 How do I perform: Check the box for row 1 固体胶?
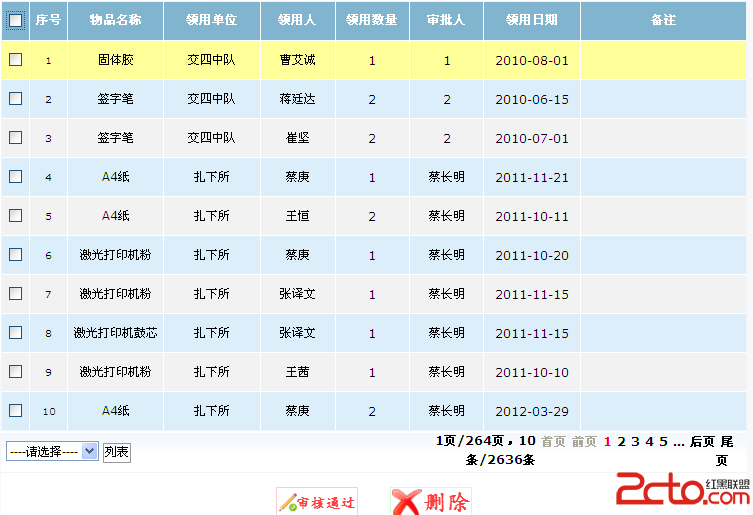pos(15,60)
